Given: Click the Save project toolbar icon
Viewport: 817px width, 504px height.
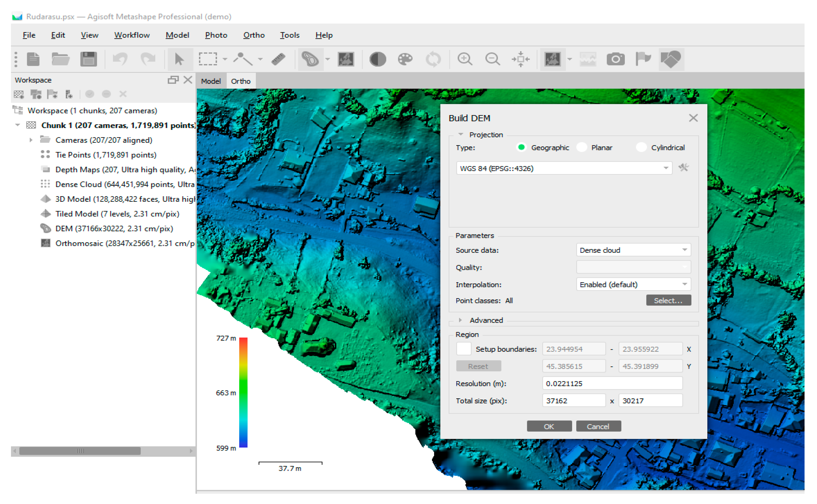Looking at the screenshot, I should [88, 59].
